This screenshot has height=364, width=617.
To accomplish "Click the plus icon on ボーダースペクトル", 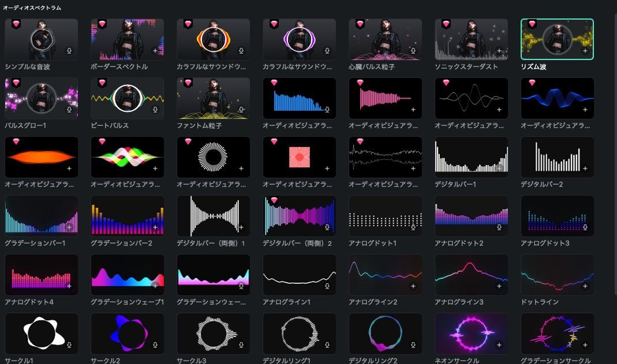I will point(155,51).
